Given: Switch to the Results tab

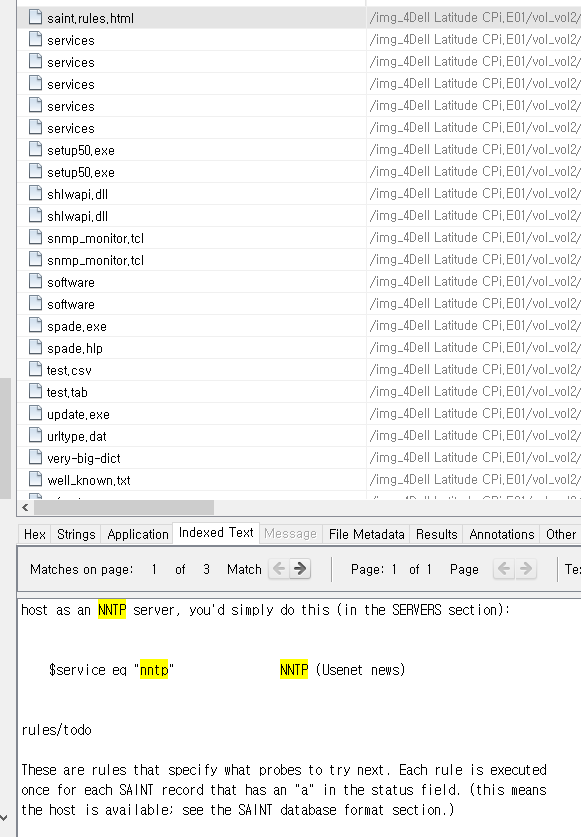Looking at the screenshot, I should [x=436, y=534].
